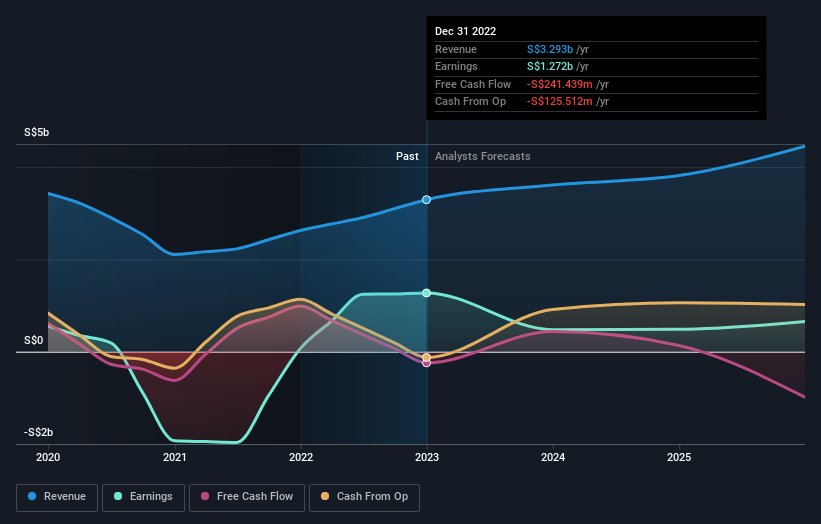Click the -S$2b axis label
821x524 pixels.
point(38,432)
